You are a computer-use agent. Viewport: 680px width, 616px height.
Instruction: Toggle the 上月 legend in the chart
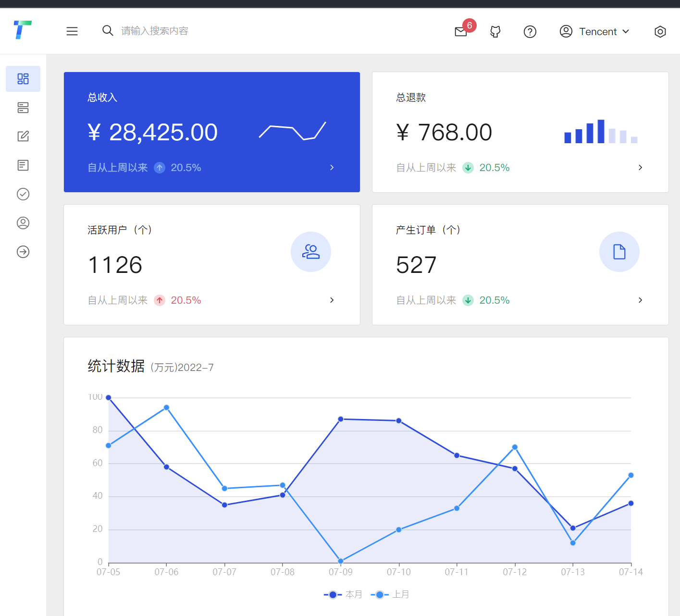pyautogui.click(x=390, y=594)
